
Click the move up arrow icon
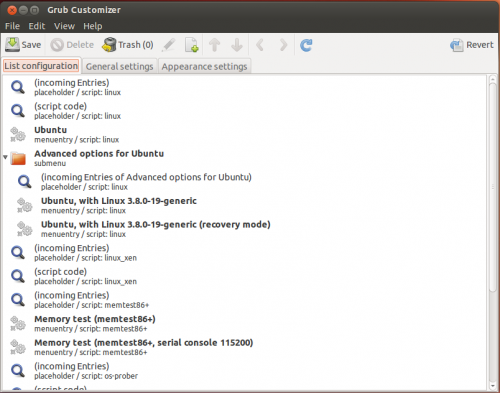[215, 45]
